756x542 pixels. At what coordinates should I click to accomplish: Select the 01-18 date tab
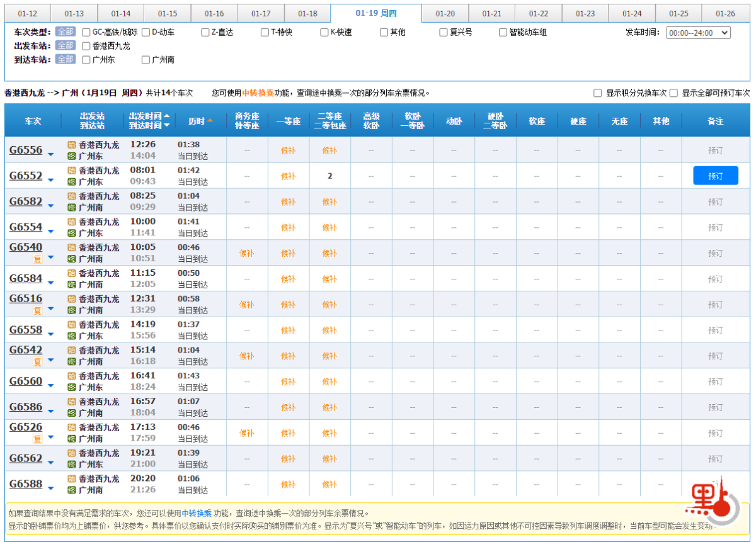pos(307,14)
